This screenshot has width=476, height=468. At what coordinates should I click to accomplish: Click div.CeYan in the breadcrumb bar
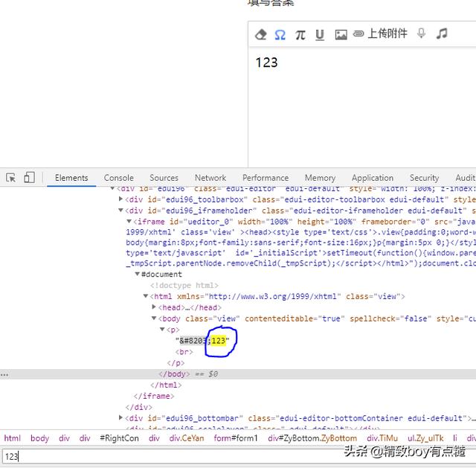pyautogui.click(x=187, y=438)
